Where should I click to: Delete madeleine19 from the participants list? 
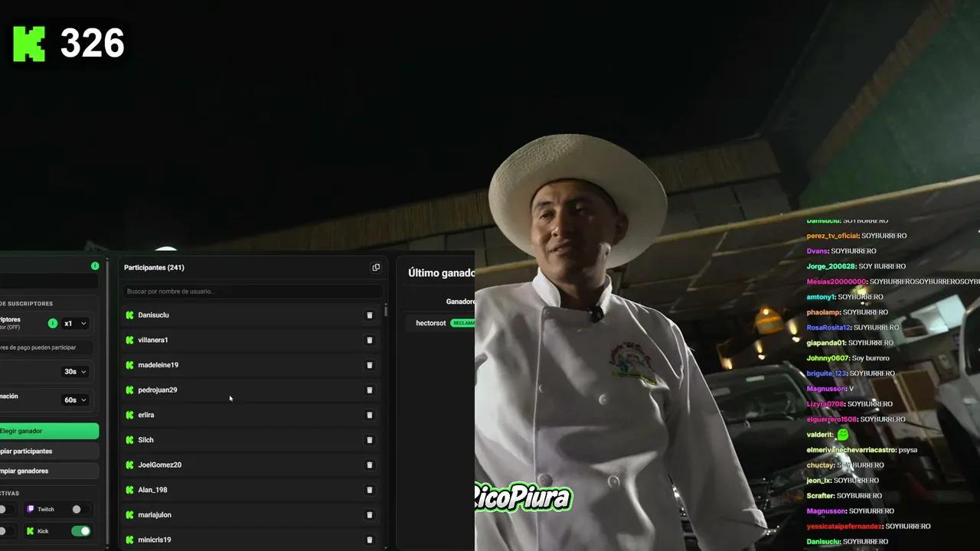click(370, 365)
